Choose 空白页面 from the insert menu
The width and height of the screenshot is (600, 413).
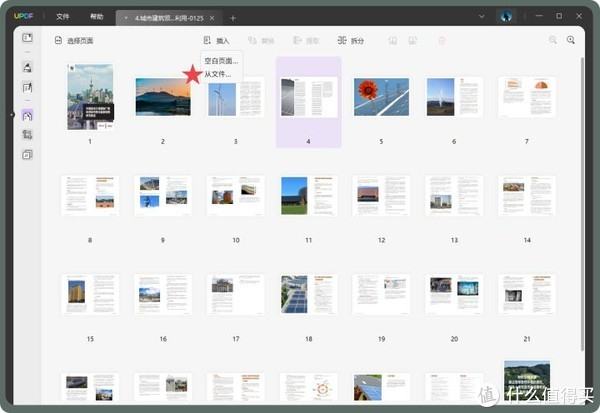tap(221, 61)
